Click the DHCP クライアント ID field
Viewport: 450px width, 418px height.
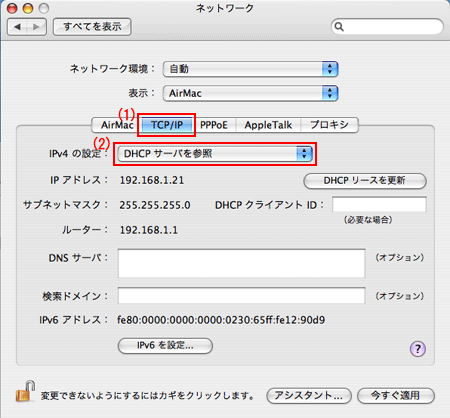coord(379,204)
